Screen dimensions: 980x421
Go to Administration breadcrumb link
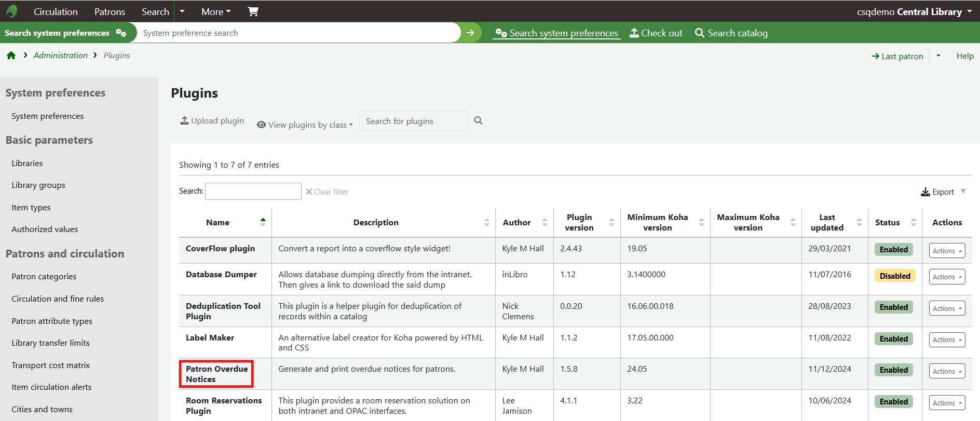[60, 56]
